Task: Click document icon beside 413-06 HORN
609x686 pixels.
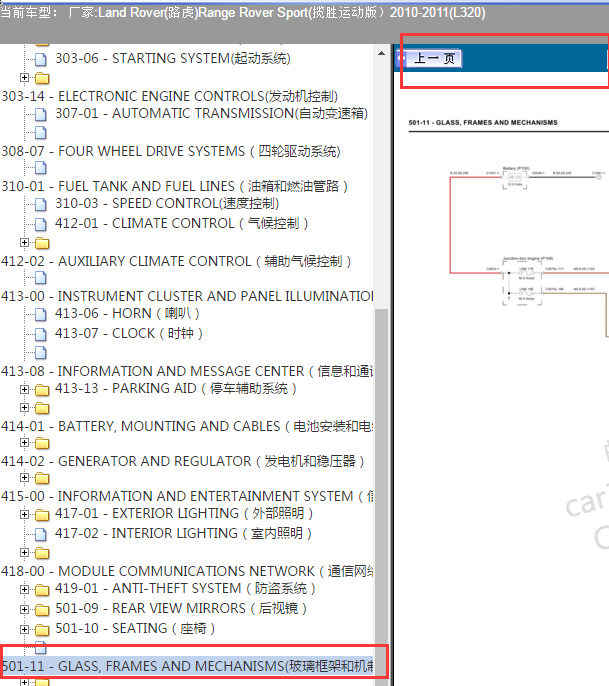Action: (41, 315)
